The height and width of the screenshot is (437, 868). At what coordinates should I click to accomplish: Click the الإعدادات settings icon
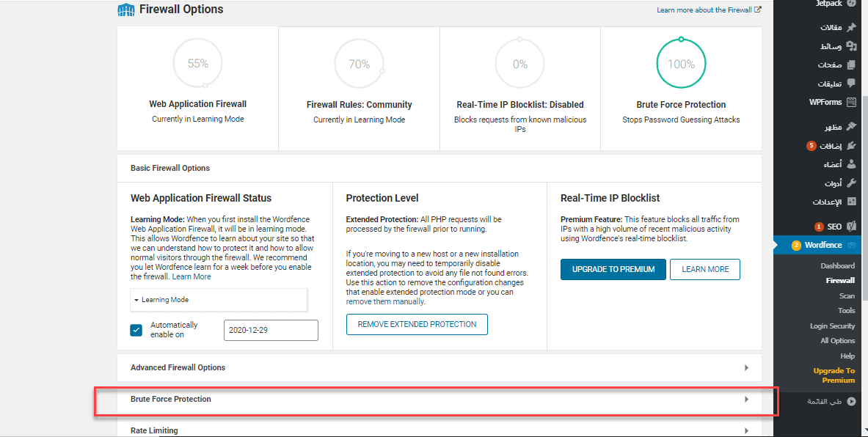(x=851, y=202)
